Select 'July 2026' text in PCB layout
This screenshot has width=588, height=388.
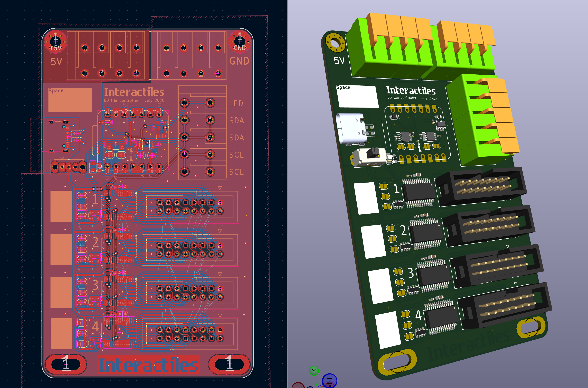coord(154,100)
